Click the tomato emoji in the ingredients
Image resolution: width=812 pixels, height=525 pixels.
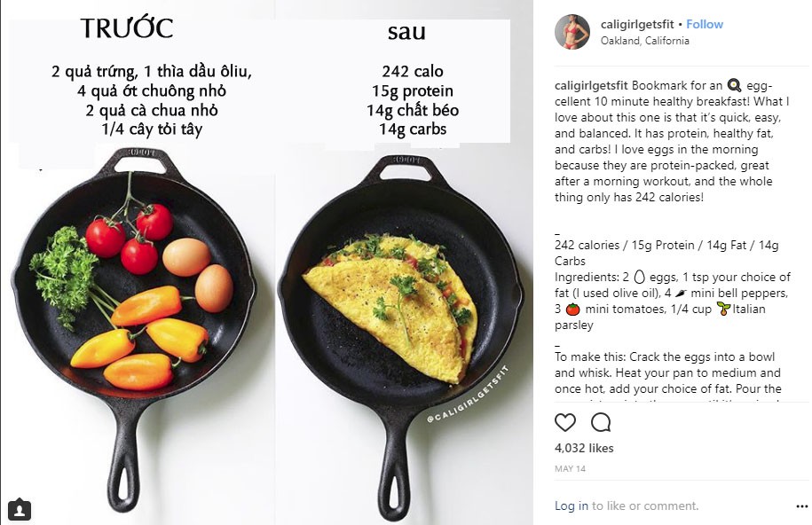(x=573, y=309)
